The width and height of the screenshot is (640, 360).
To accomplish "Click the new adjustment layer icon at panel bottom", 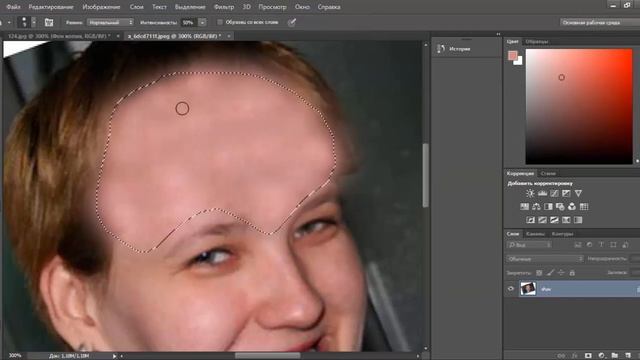I will pos(601,356).
